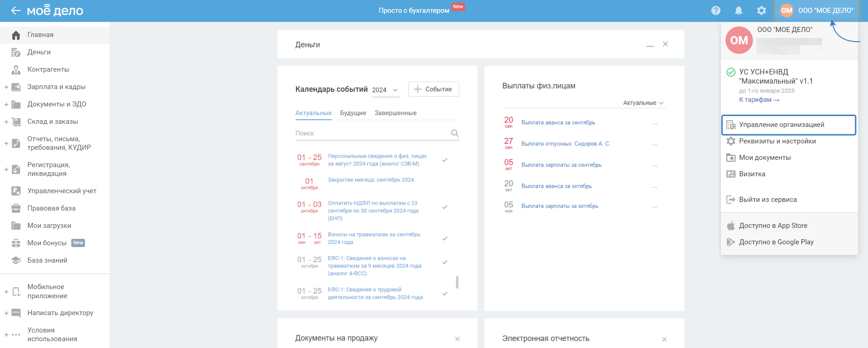
Task: Go back using the header arrow icon
Action: pos(16,11)
